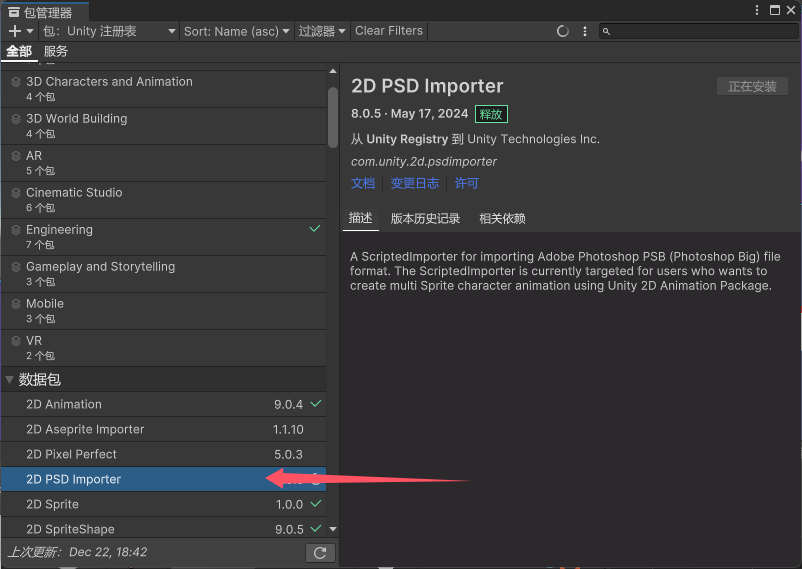Click the magnifier icon in search box
The height and width of the screenshot is (569, 802).
(607, 31)
